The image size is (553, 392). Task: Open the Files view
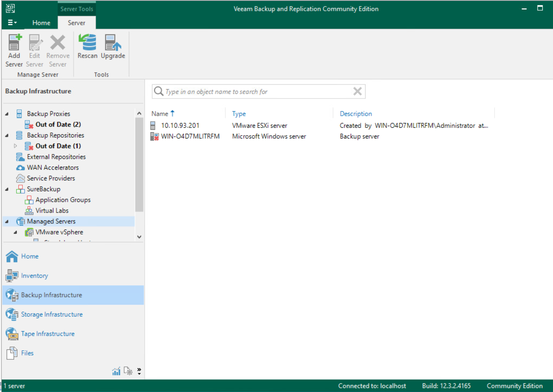pyautogui.click(x=27, y=353)
